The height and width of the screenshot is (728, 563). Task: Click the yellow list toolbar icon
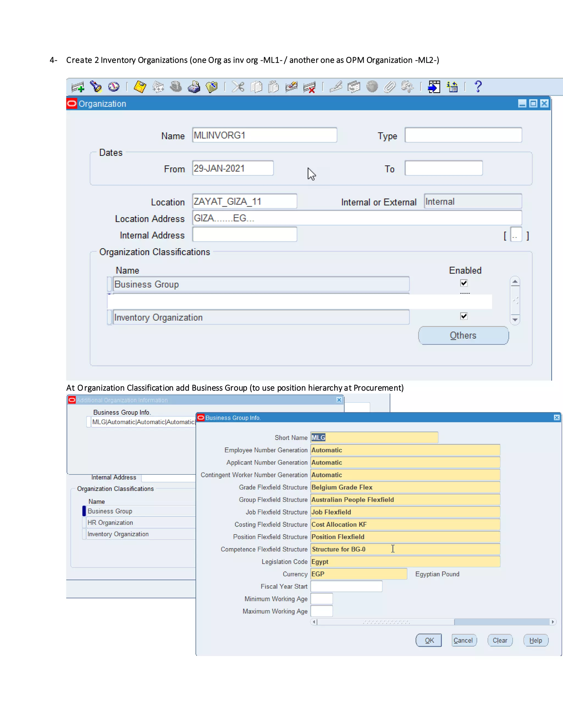(452, 87)
